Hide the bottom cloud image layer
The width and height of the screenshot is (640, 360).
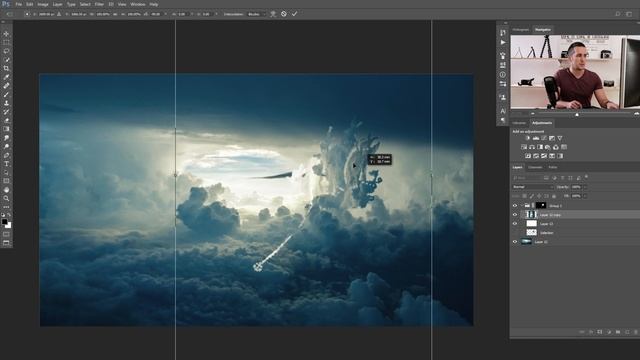coord(515,242)
